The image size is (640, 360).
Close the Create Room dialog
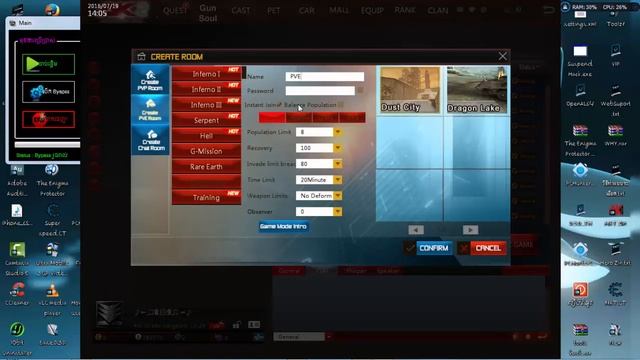(x=502, y=56)
